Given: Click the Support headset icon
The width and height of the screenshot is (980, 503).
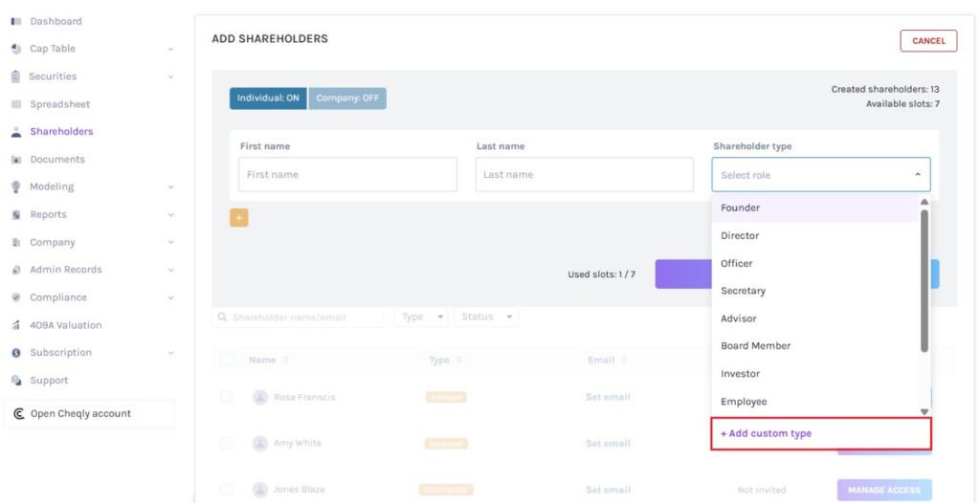Looking at the screenshot, I should click(x=17, y=381).
